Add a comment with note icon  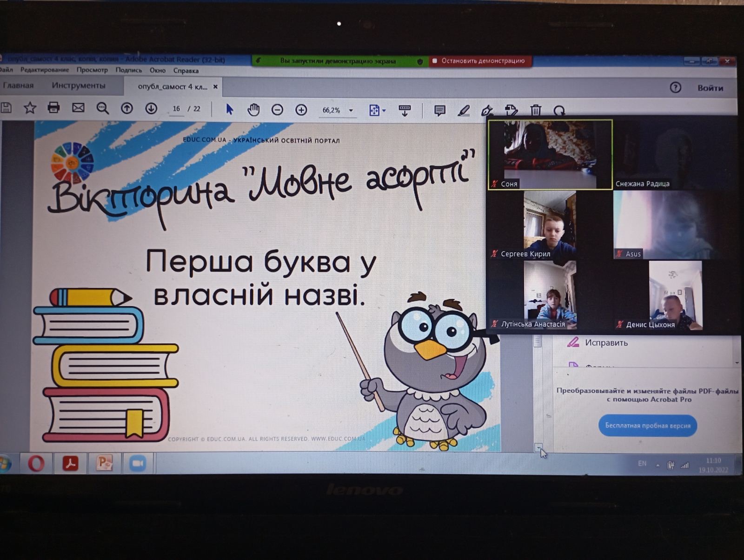pos(439,110)
